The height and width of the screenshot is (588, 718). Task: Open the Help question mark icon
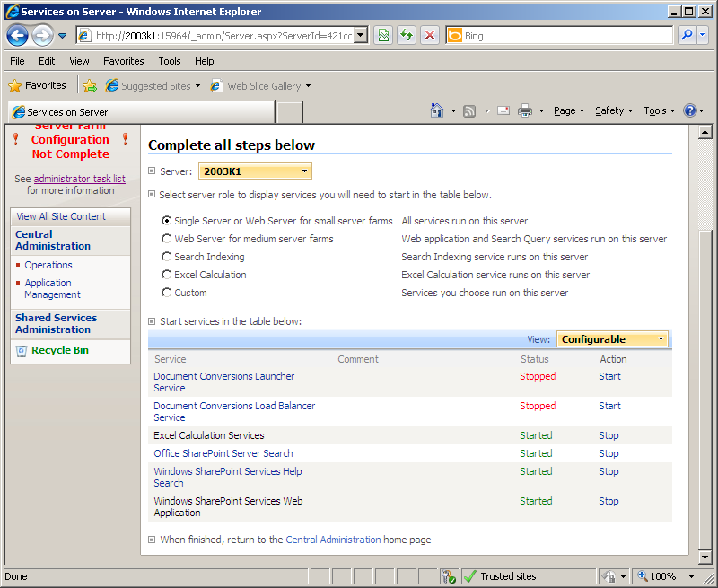coord(689,110)
